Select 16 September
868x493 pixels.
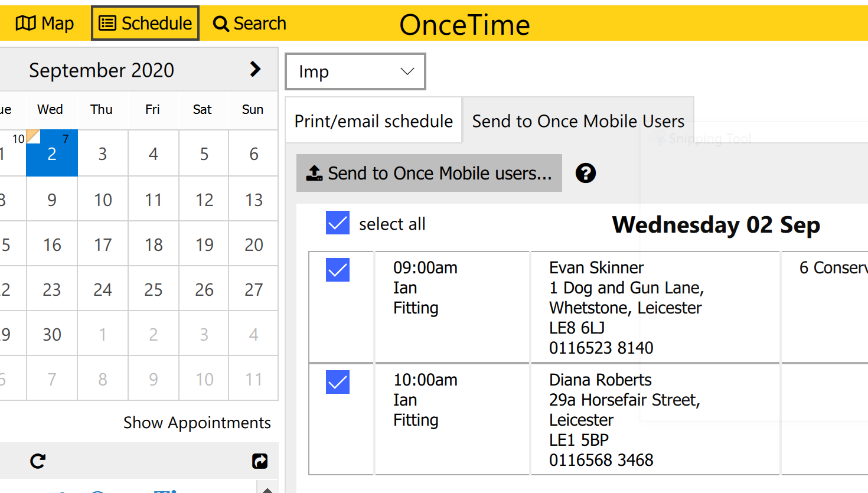point(52,244)
